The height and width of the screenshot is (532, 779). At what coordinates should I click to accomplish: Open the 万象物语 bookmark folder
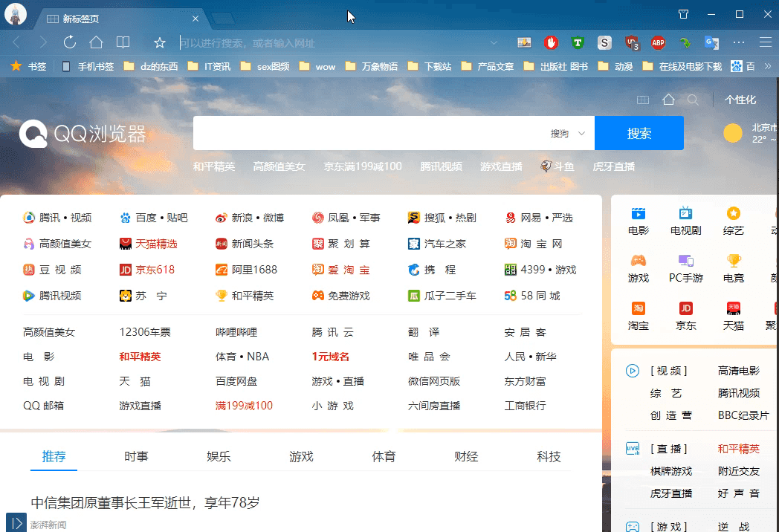coord(372,66)
